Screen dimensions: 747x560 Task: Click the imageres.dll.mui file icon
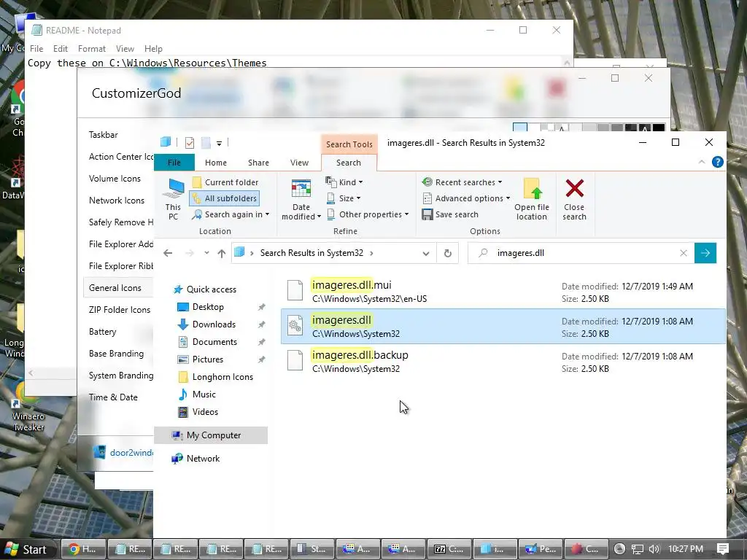coord(295,290)
